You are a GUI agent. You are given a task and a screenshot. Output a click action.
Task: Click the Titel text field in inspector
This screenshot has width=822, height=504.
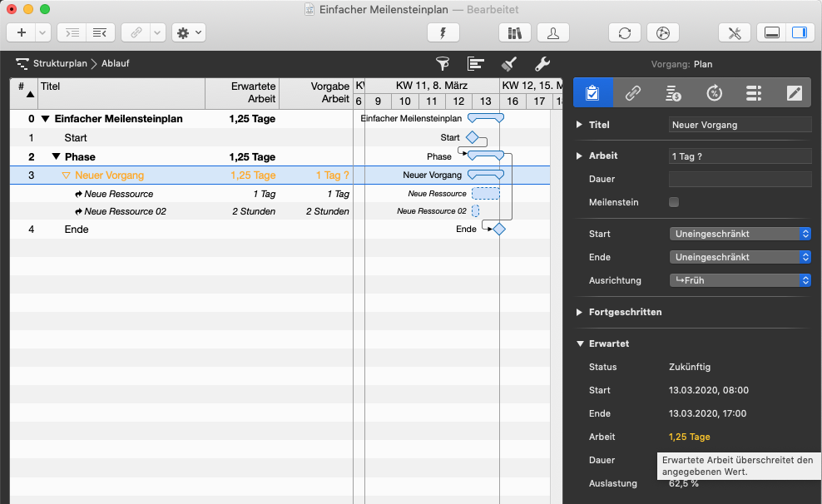coord(740,125)
